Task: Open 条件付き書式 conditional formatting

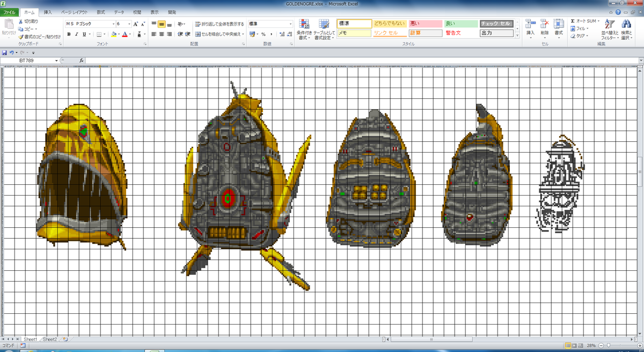Action: point(304,30)
